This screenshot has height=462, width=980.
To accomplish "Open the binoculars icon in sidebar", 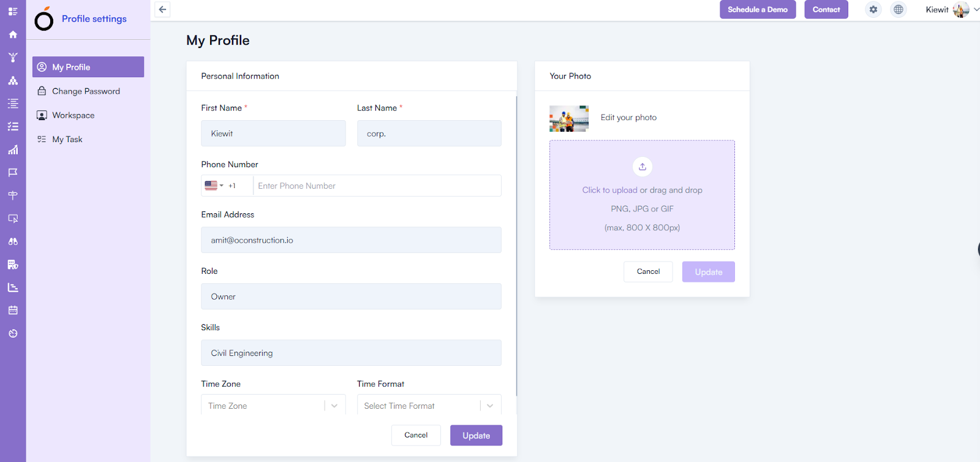I will click(x=13, y=241).
